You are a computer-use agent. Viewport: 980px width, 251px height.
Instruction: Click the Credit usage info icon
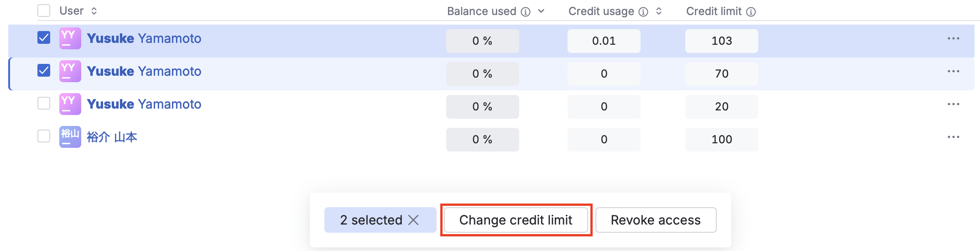coord(643,12)
